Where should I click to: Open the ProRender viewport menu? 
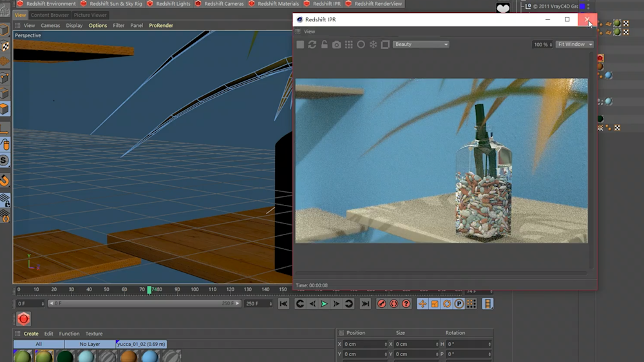point(161,26)
